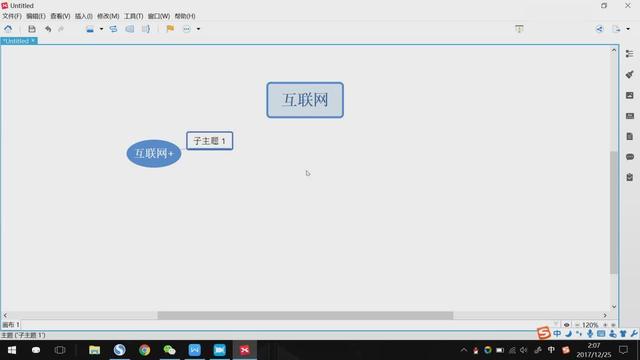
Task: Select the floating topic 互联网+
Action: pos(154,153)
